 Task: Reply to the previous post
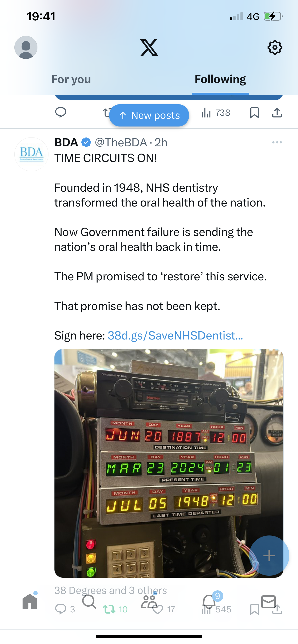(61, 112)
